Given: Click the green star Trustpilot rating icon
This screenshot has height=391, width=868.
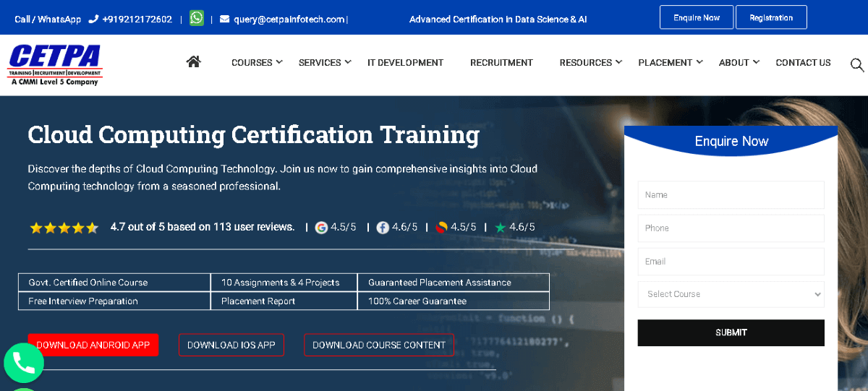Looking at the screenshot, I should click(501, 227).
